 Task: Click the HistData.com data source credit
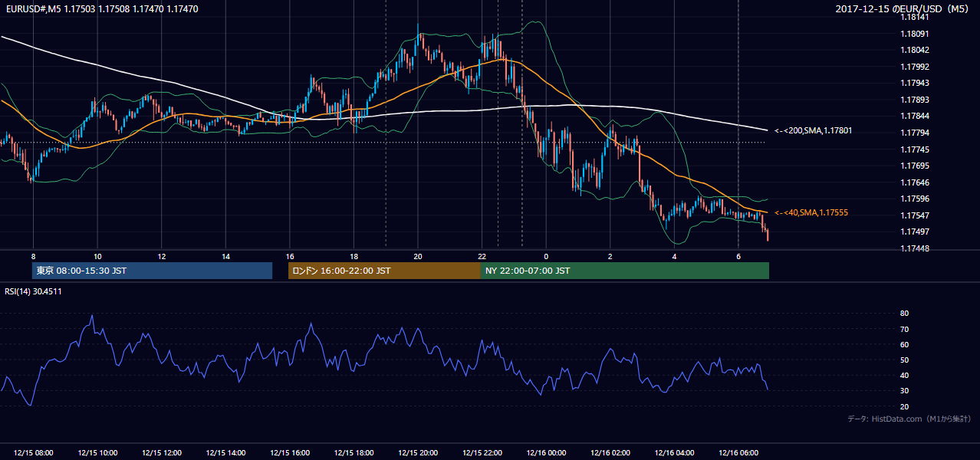point(909,419)
